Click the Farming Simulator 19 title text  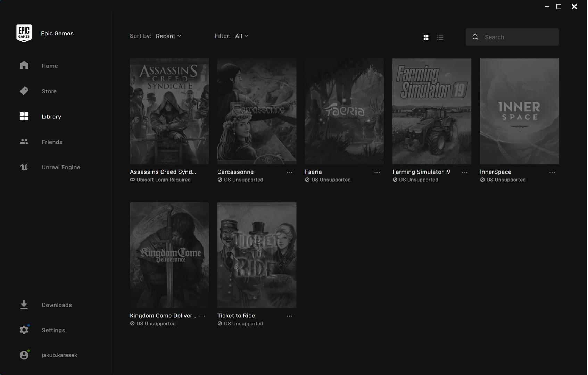pyautogui.click(x=421, y=172)
